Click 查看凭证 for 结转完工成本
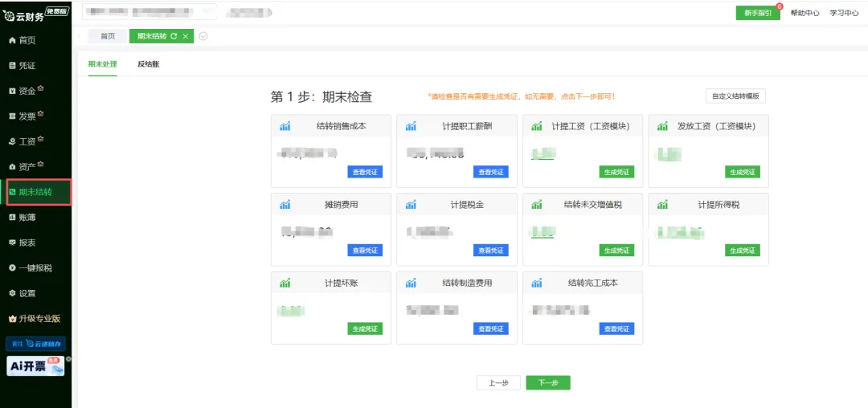This screenshot has width=868, height=408. pyautogui.click(x=616, y=329)
